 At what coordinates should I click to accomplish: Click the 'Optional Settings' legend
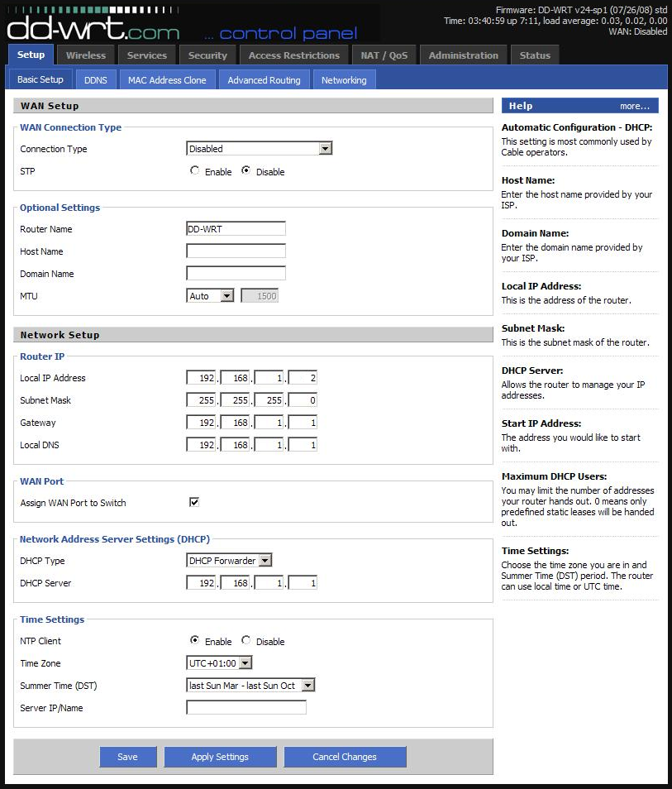coord(60,208)
